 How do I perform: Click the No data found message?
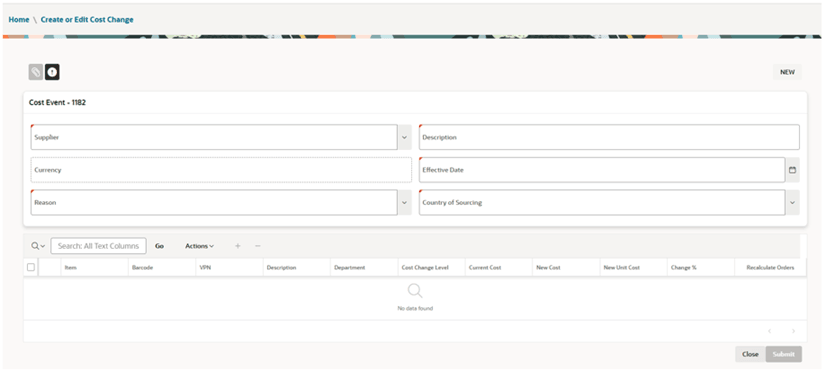(415, 308)
